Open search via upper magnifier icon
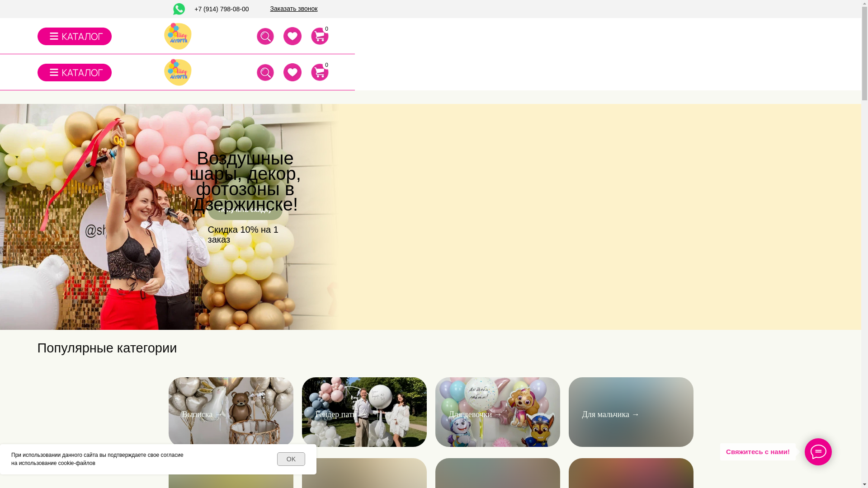 click(x=265, y=36)
